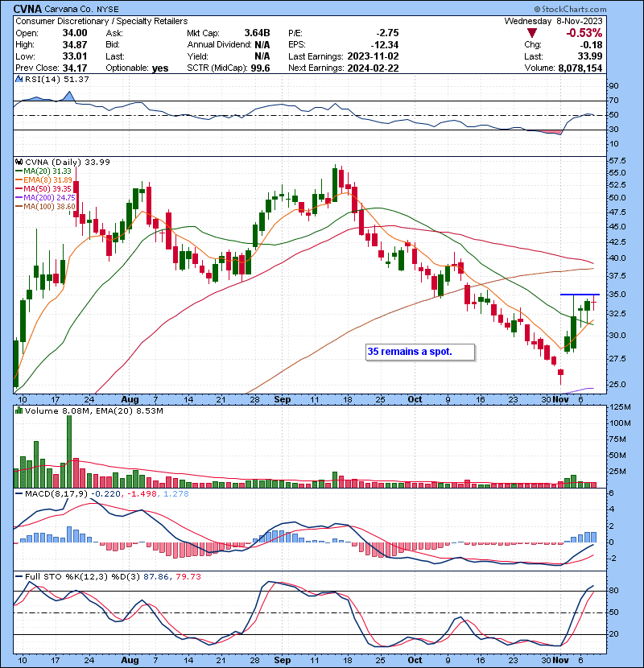Screen dimensions: 644x668
Task: Click the Optionable value yes
Action: pyautogui.click(x=160, y=68)
